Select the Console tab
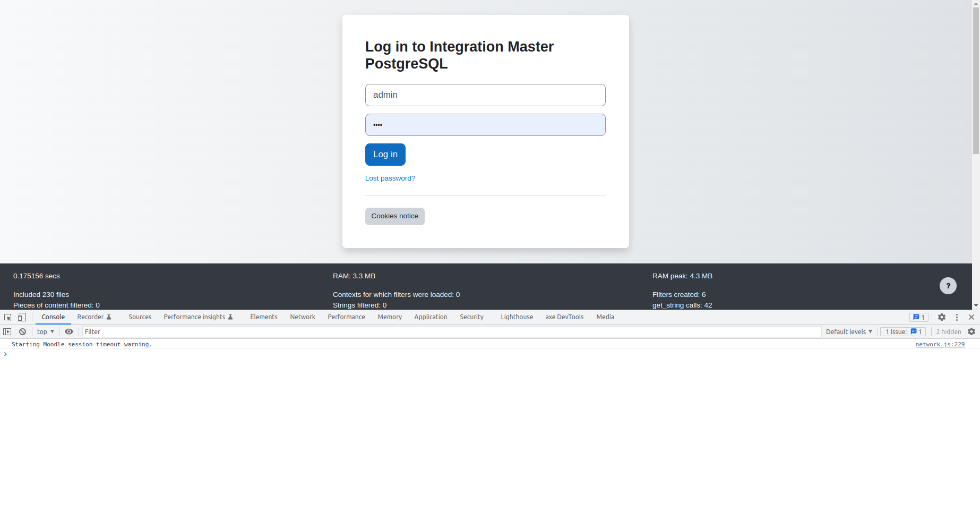This screenshot has width=980, height=520. 53,317
